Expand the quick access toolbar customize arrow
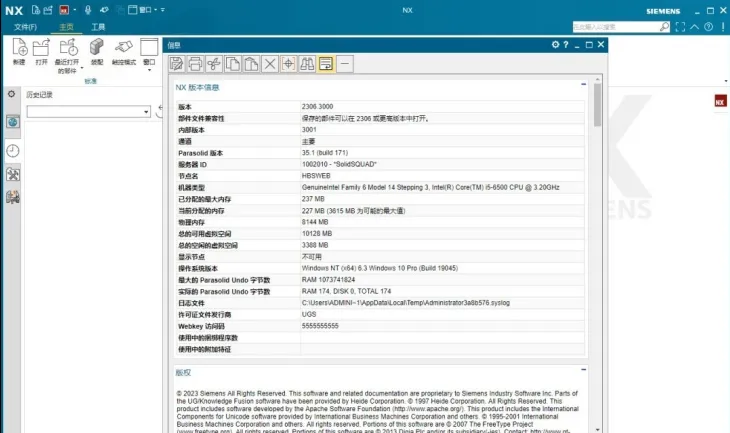Image resolution: width=730 pixels, height=433 pixels. pyautogui.click(x=162, y=10)
